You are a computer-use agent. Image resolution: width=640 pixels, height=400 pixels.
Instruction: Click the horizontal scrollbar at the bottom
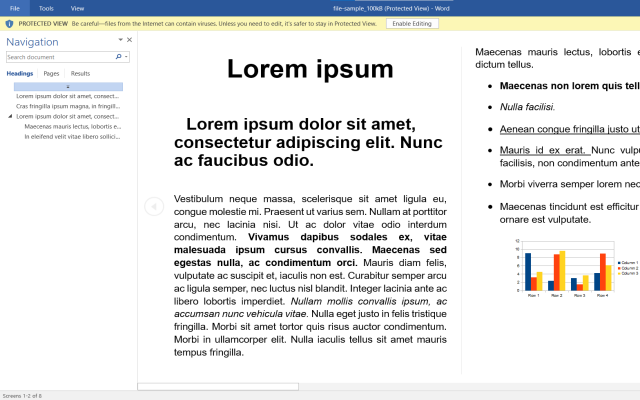[x=217, y=386]
